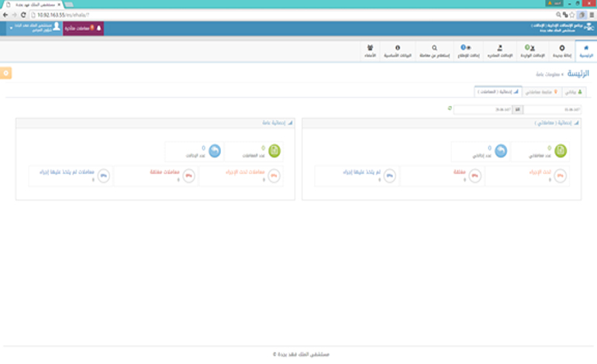This screenshot has height=364, width=597.
Task: Switch to the statistics (إحصائية) tab
Action: (496, 91)
